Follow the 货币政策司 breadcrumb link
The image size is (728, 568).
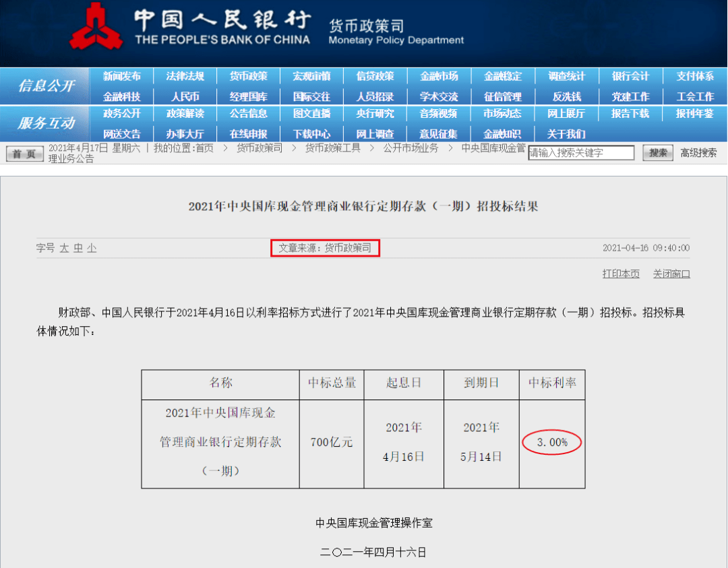pyautogui.click(x=260, y=148)
